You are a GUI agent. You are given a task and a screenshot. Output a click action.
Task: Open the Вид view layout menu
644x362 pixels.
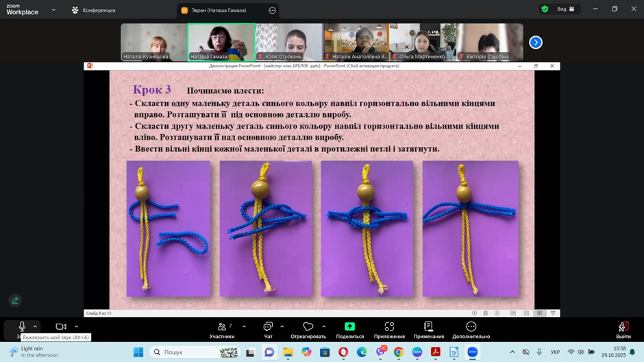tap(566, 10)
